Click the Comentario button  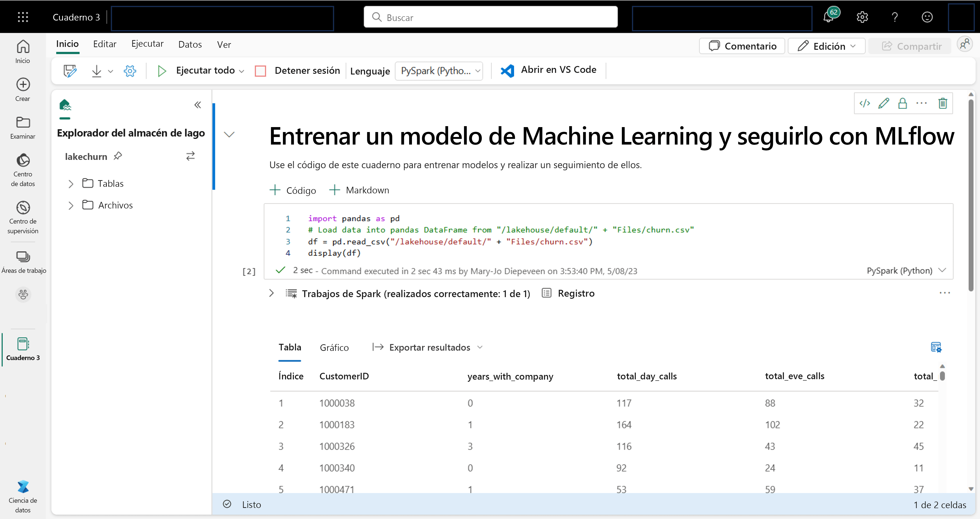click(742, 46)
